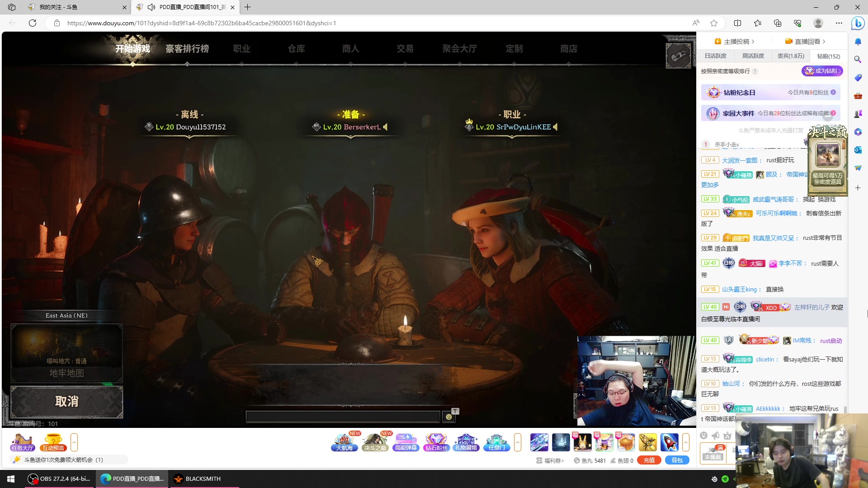Toggle voice speaker for SrPwDyuLinKEE player
The image size is (868, 488).
556,127
